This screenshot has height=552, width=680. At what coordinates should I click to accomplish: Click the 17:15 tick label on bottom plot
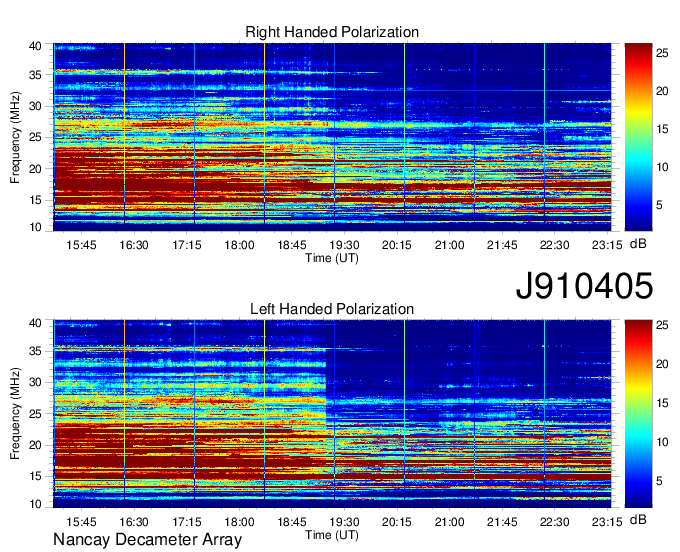[186, 522]
